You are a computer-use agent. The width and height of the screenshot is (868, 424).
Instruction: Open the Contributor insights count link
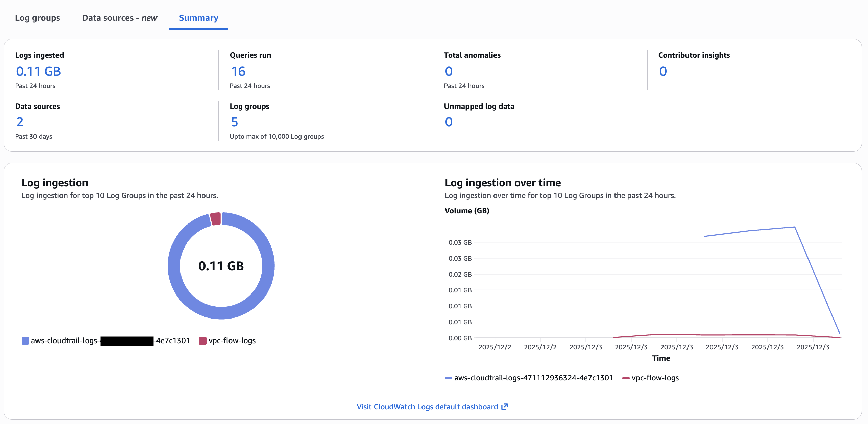pyautogui.click(x=663, y=71)
